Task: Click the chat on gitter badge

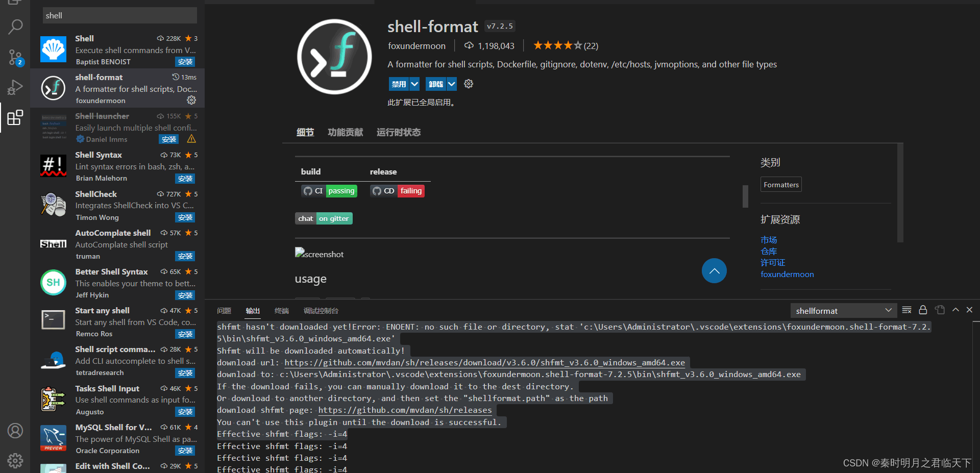Action: pyautogui.click(x=324, y=218)
